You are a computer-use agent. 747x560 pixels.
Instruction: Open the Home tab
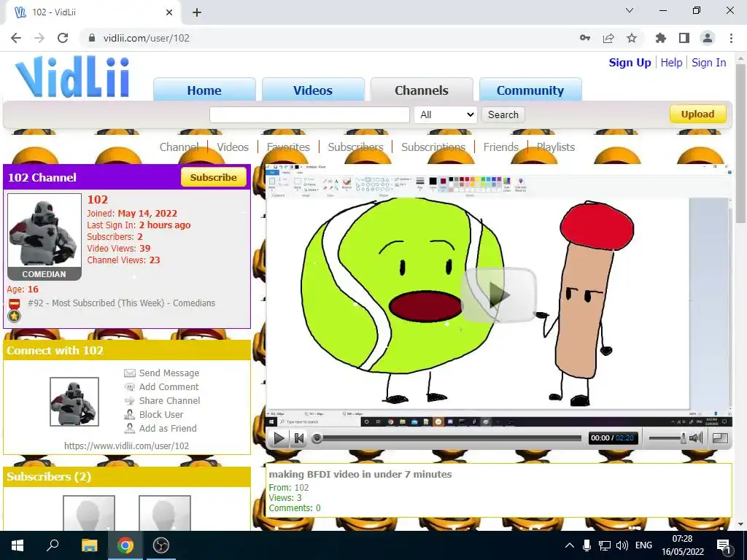(204, 90)
